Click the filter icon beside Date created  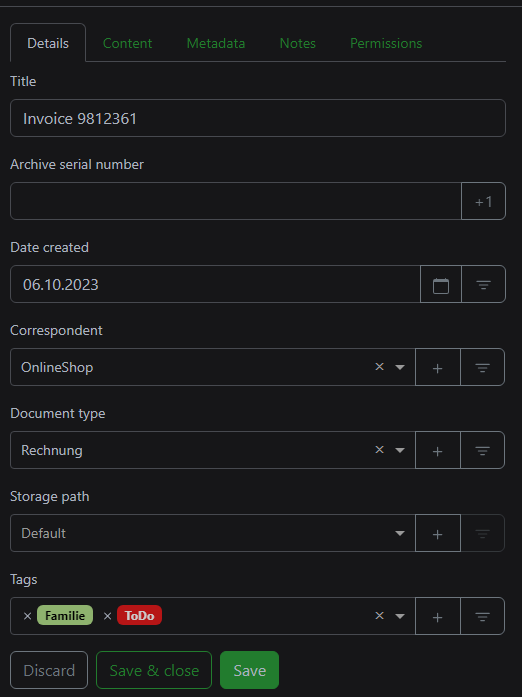(x=483, y=284)
